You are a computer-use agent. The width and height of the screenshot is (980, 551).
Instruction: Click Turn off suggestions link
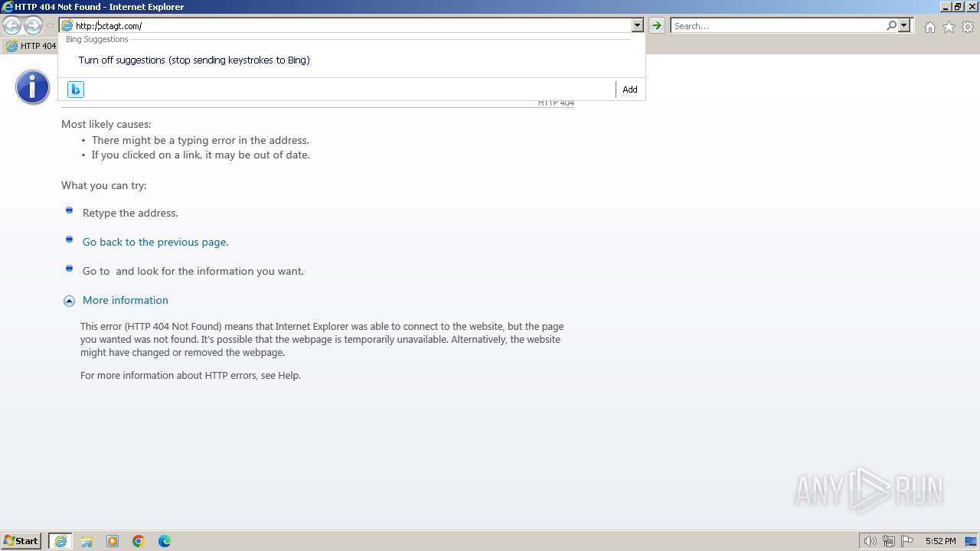[194, 60]
